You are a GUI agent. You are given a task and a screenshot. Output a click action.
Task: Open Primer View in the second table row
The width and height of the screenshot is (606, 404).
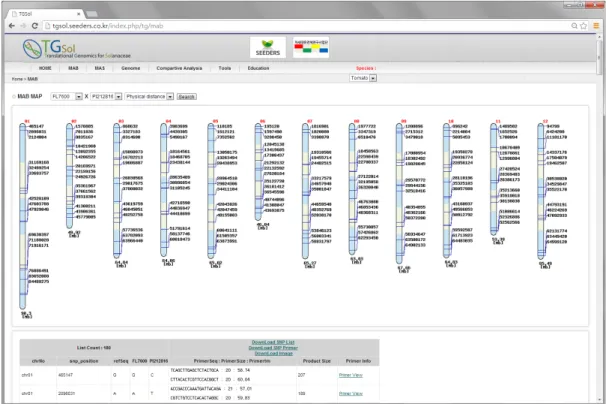351,394
